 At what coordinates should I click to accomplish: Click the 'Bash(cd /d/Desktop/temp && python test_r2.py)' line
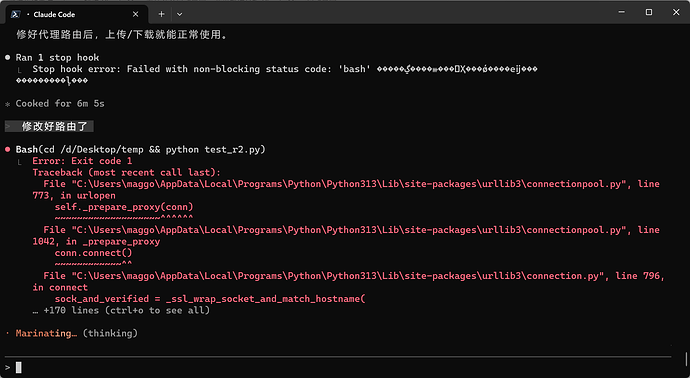tap(140, 150)
